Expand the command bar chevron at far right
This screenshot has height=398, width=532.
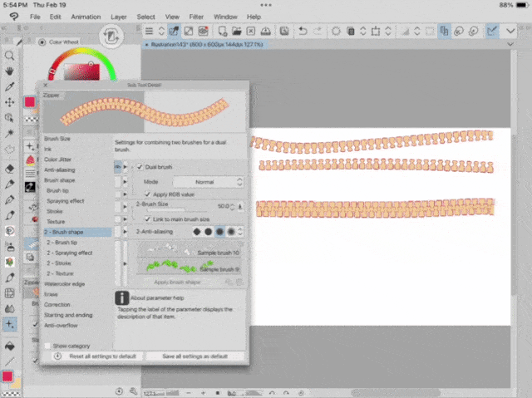coord(510,32)
